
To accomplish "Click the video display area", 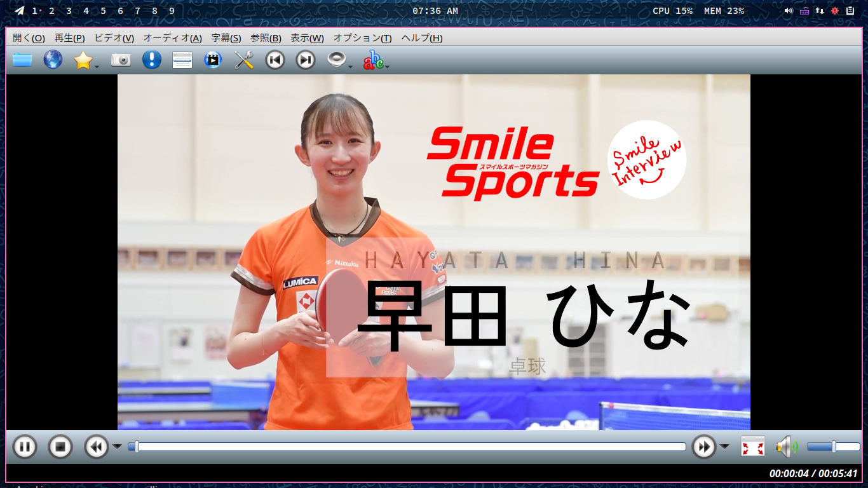I will coord(434,252).
